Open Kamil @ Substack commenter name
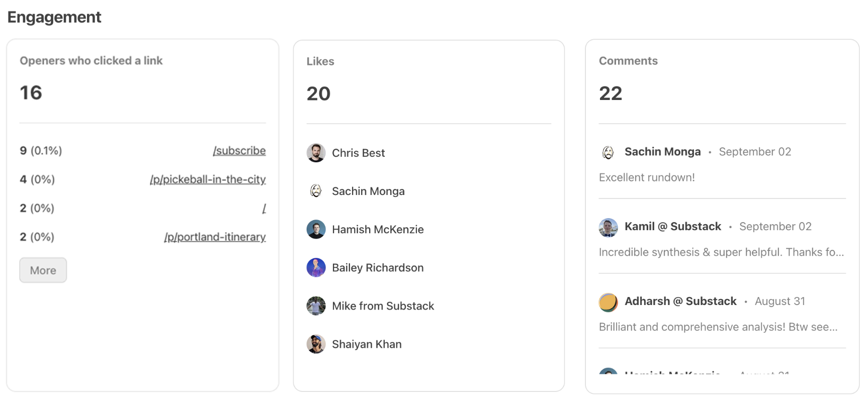The height and width of the screenshot is (401, 868). click(x=672, y=227)
